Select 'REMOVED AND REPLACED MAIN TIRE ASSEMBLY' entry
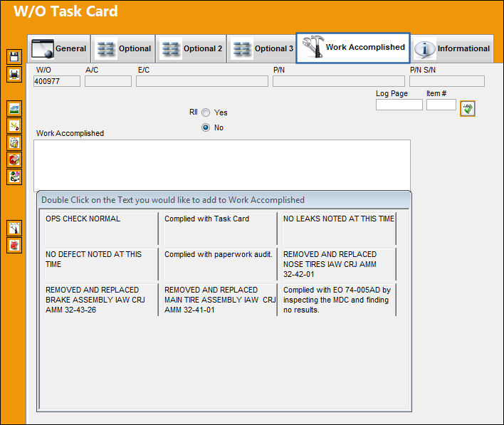The height and width of the screenshot is (425, 504). [220, 300]
